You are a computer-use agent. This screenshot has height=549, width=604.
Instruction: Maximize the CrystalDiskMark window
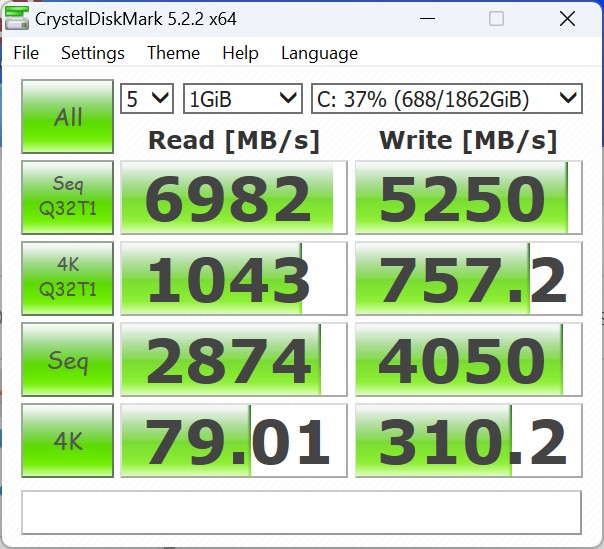[497, 18]
